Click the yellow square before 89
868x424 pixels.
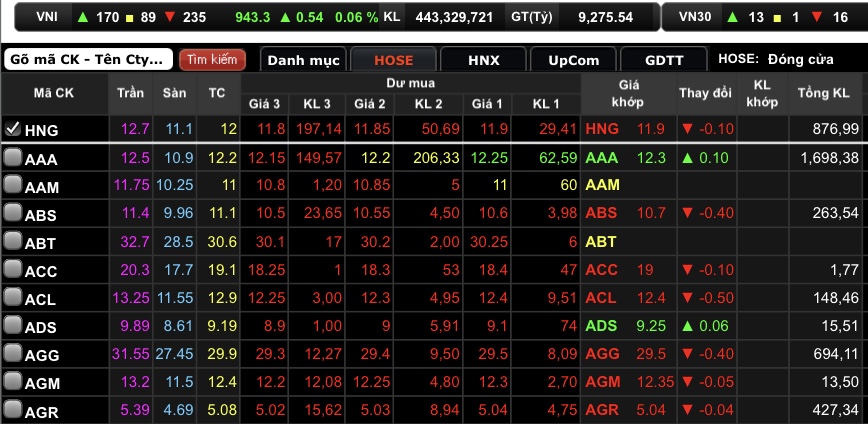coord(130,17)
